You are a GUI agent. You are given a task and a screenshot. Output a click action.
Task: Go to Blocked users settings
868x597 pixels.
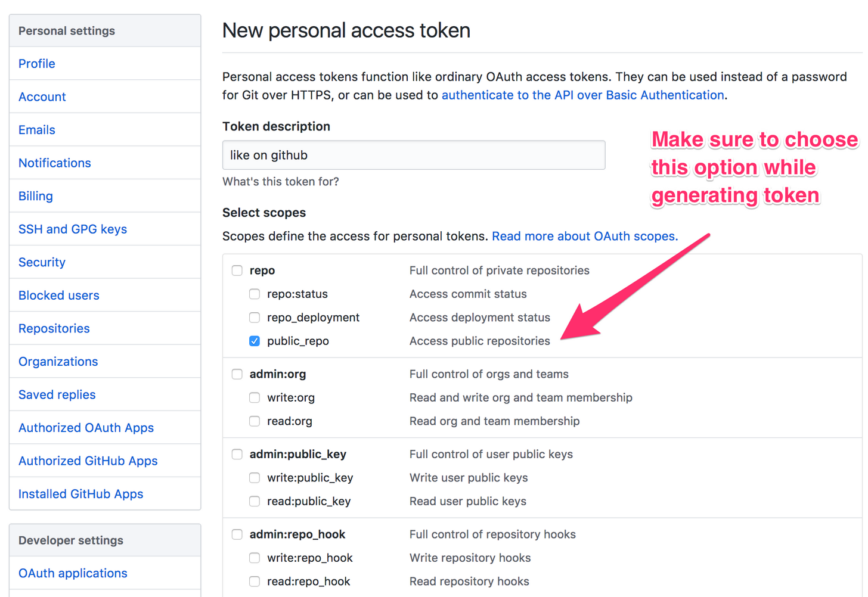(x=59, y=296)
